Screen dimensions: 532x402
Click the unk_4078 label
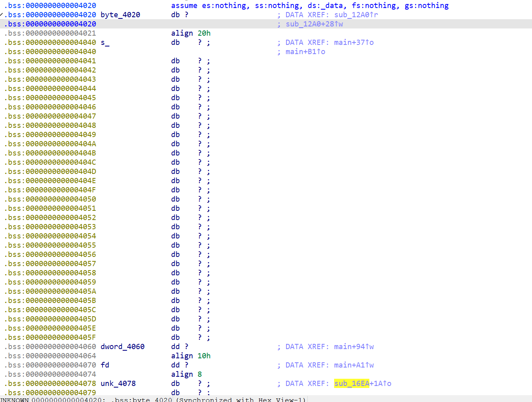coord(118,384)
